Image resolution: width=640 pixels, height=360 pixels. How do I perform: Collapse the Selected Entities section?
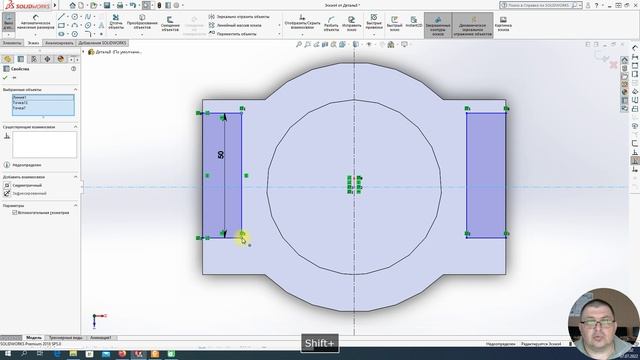(75, 89)
